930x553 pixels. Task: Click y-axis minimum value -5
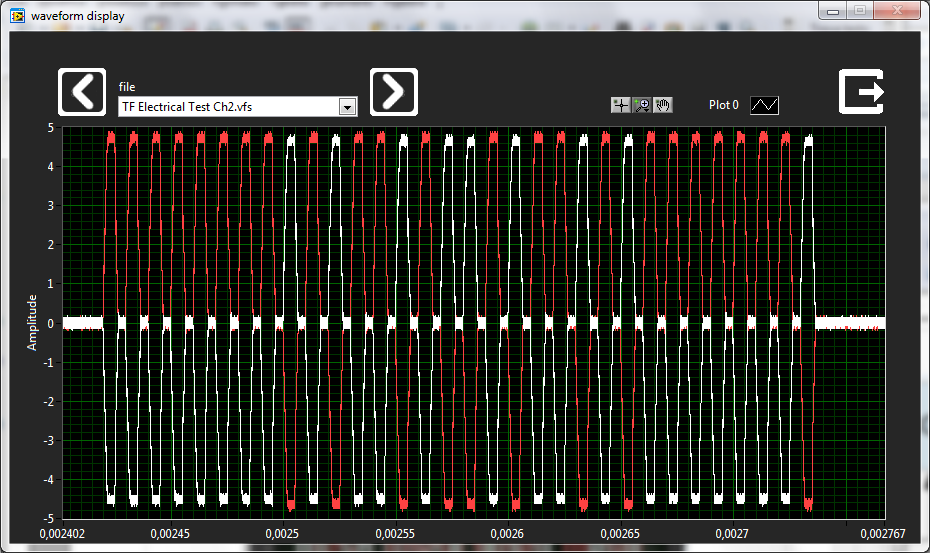tap(49, 519)
